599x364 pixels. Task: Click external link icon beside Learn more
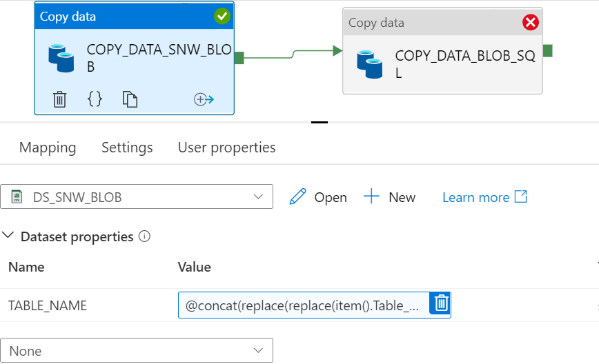tap(521, 197)
